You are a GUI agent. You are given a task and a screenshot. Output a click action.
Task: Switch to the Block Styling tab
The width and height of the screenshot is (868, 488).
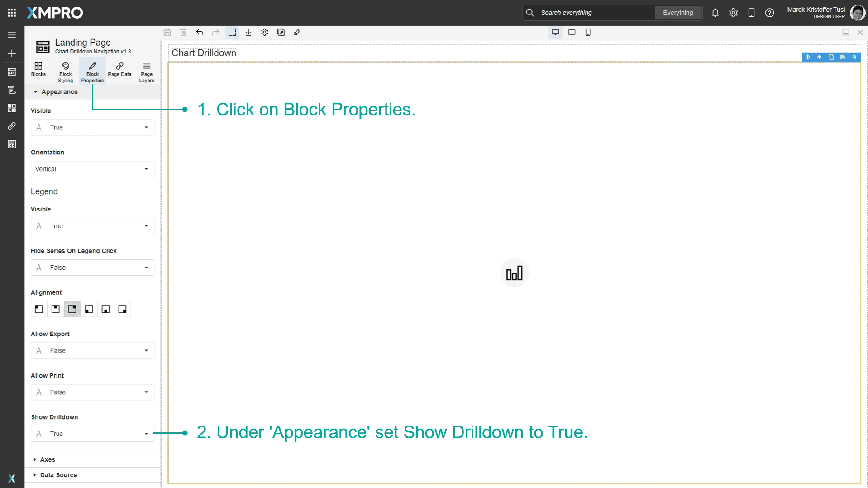tap(65, 71)
